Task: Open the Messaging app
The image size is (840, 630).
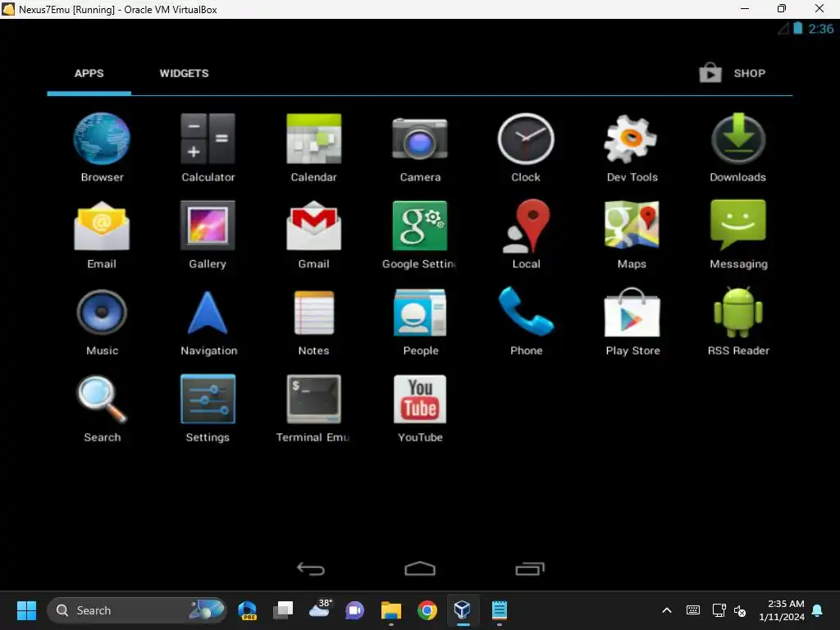Action: pyautogui.click(x=737, y=234)
